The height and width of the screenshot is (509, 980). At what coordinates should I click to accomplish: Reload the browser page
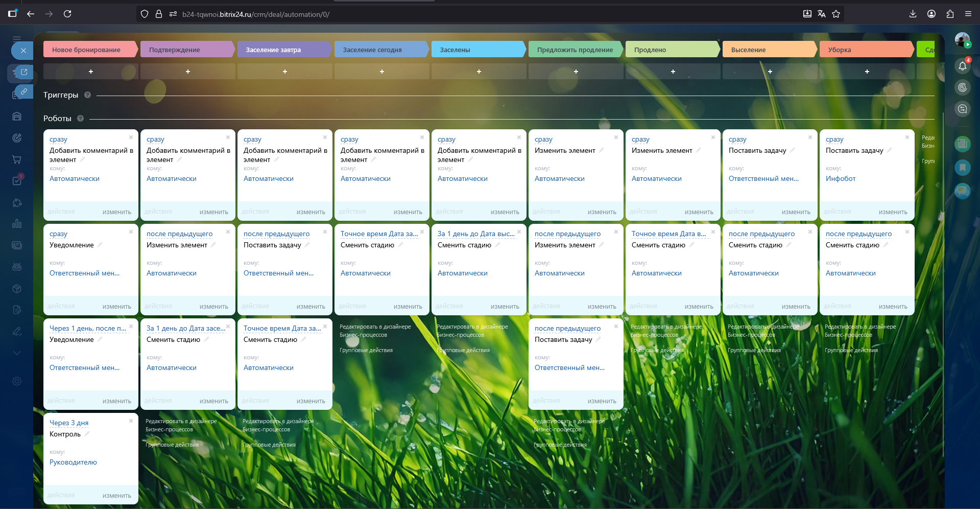tap(67, 14)
